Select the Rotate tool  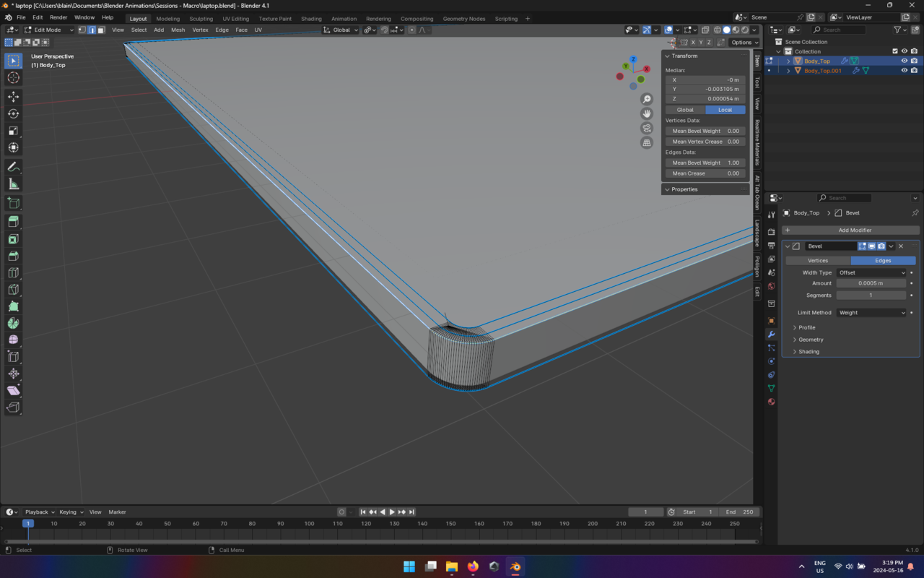tap(13, 113)
